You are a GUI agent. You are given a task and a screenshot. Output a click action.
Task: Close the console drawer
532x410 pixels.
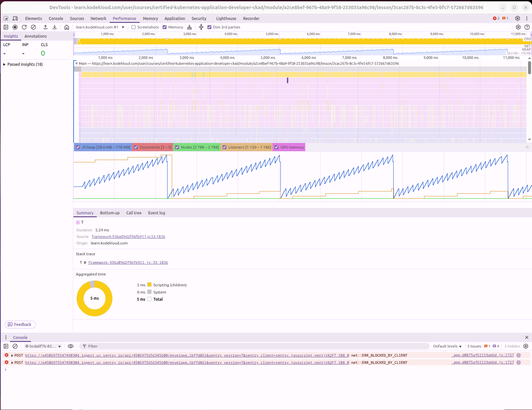coord(527,337)
